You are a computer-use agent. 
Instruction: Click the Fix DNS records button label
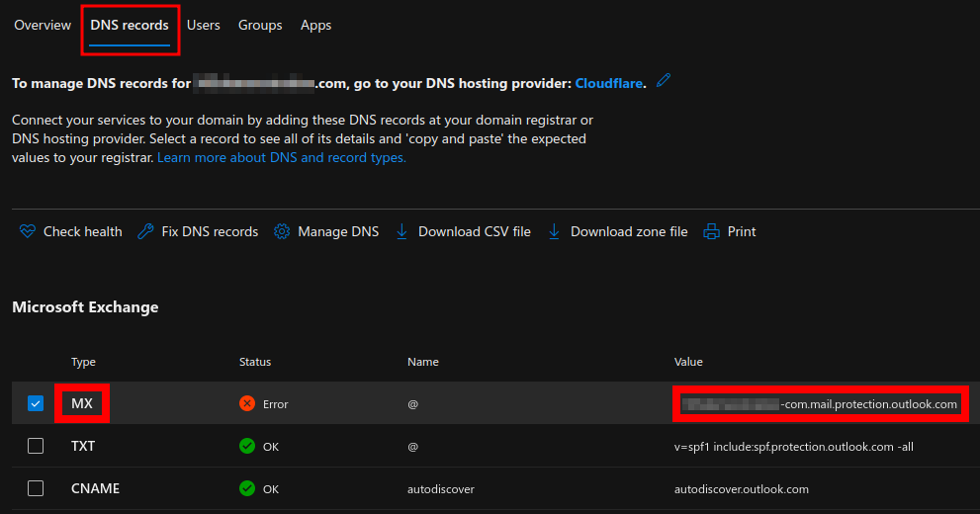(x=210, y=231)
